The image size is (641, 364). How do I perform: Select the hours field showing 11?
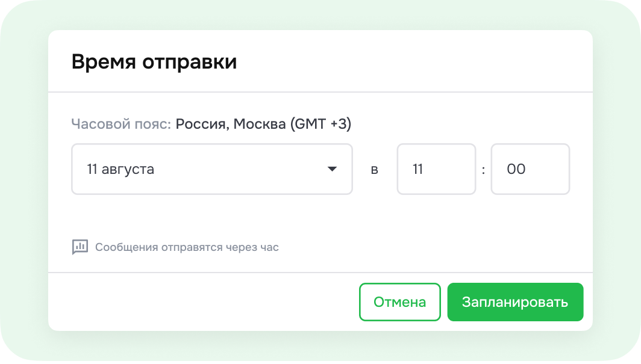click(436, 169)
